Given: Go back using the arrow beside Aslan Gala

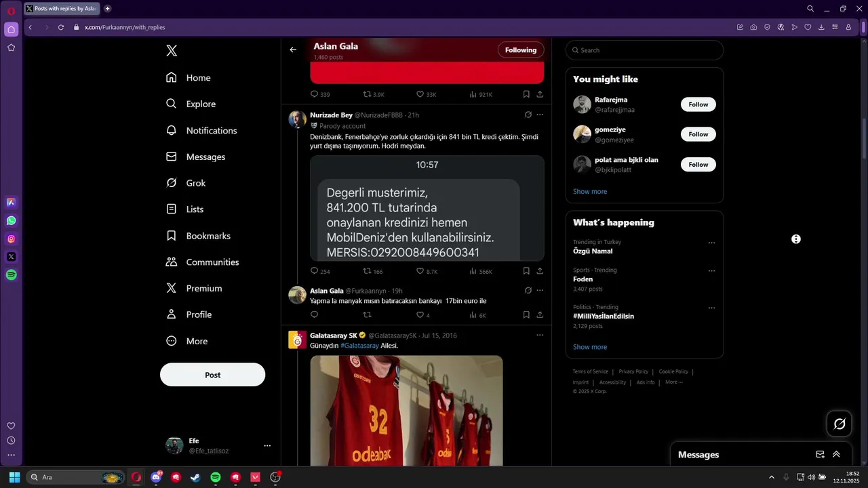Looking at the screenshot, I should pos(293,49).
